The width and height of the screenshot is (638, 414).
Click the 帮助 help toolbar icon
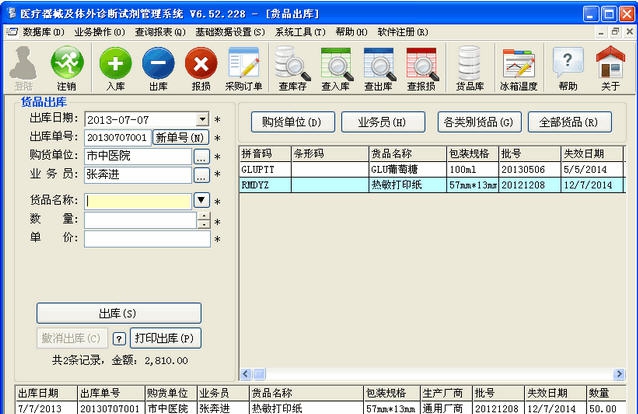click(568, 68)
